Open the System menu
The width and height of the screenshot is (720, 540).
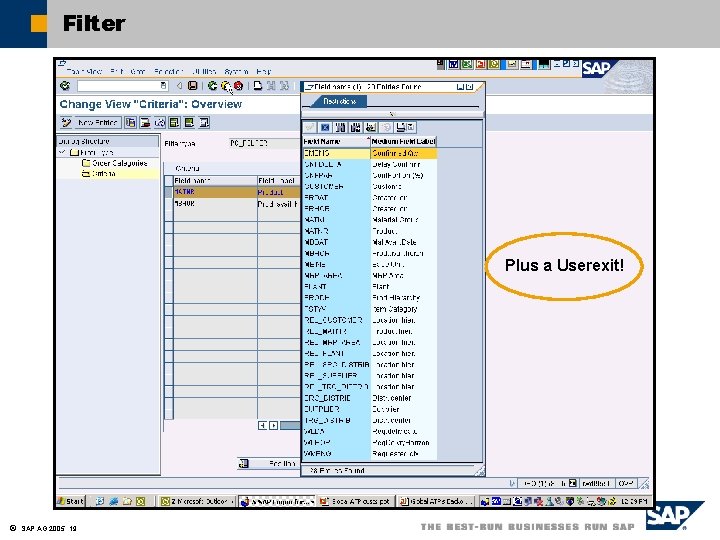point(236,72)
